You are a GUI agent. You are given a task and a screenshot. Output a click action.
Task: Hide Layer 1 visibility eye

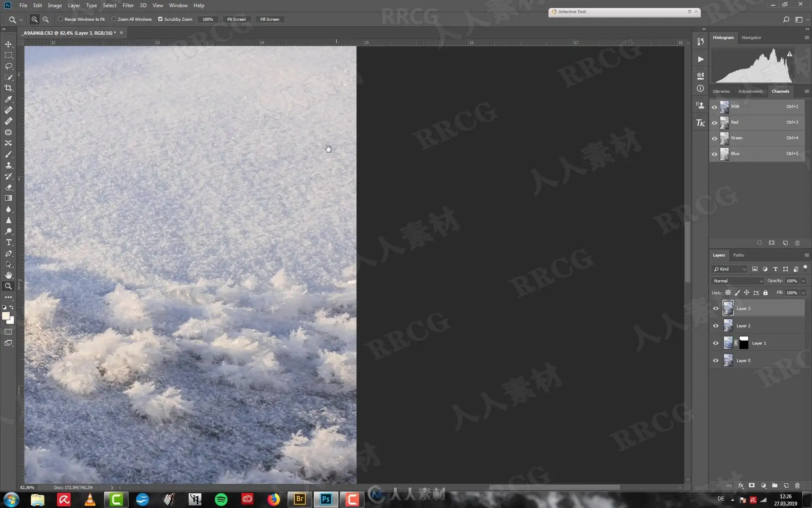[716, 343]
